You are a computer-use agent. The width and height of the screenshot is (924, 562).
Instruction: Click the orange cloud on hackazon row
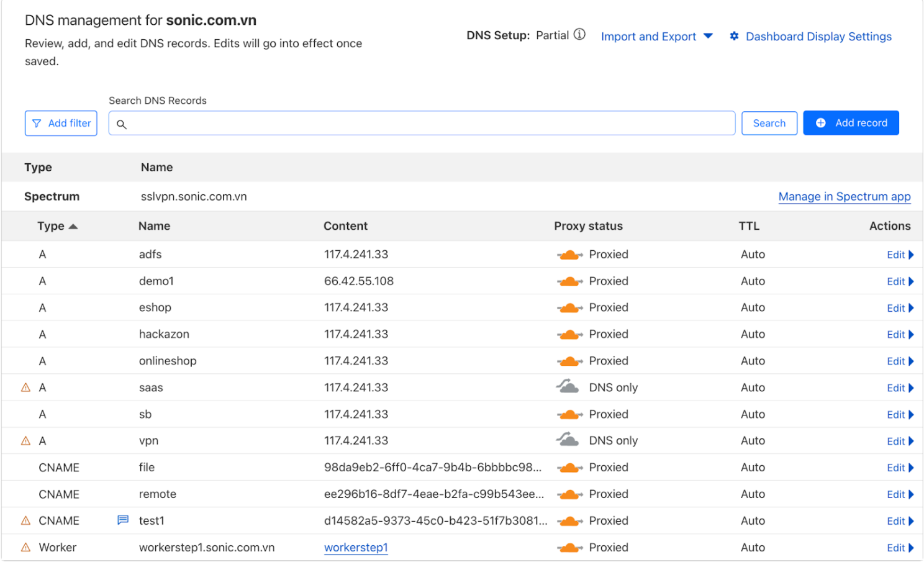pyautogui.click(x=569, y=335)
